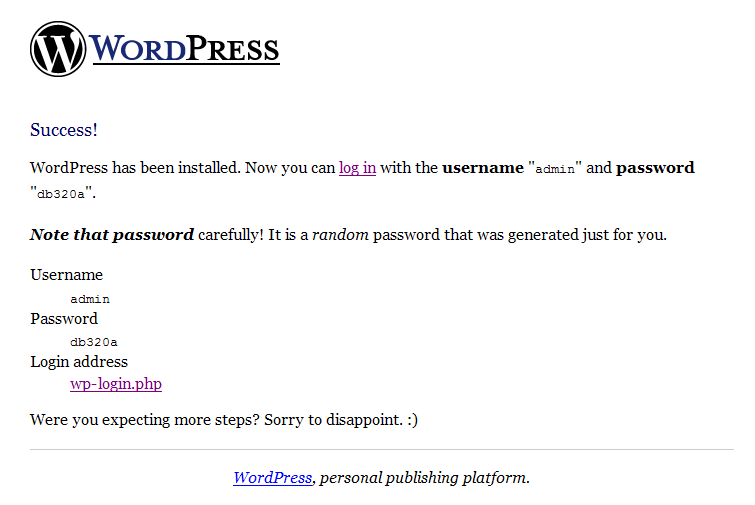Click the quoted 'db320a' password after the sentence
The width and height of the screenshot is (755, 505).
[x=61, y=194]
